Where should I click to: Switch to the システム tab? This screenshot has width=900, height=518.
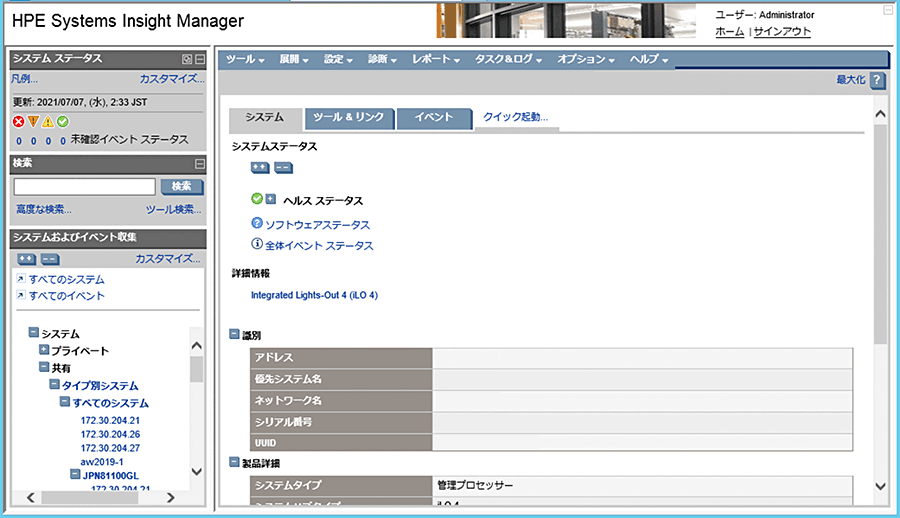pyautogui.click(x=265, y=118)
